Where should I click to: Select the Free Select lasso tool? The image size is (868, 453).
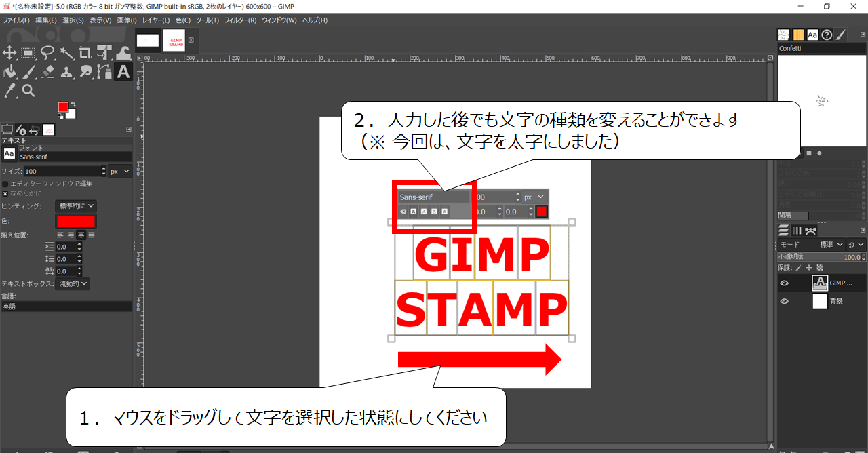click(47, 53)
